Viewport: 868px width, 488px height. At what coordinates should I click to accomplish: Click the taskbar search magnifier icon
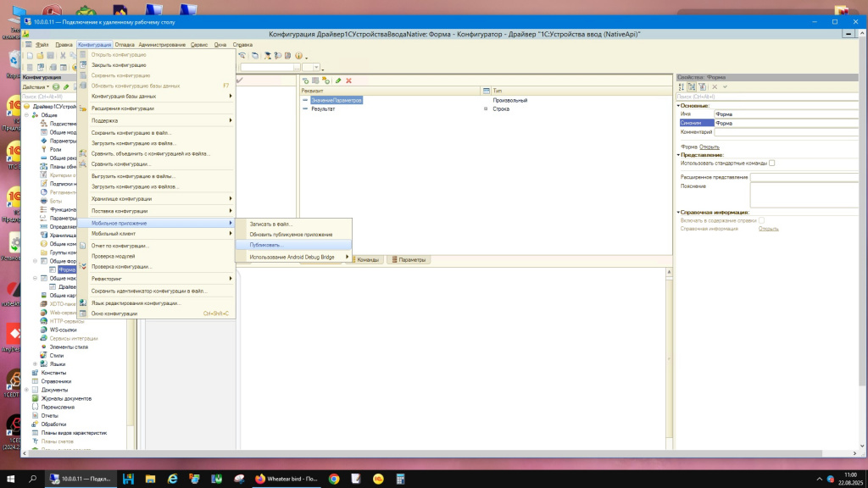click(x=32, y=480)
